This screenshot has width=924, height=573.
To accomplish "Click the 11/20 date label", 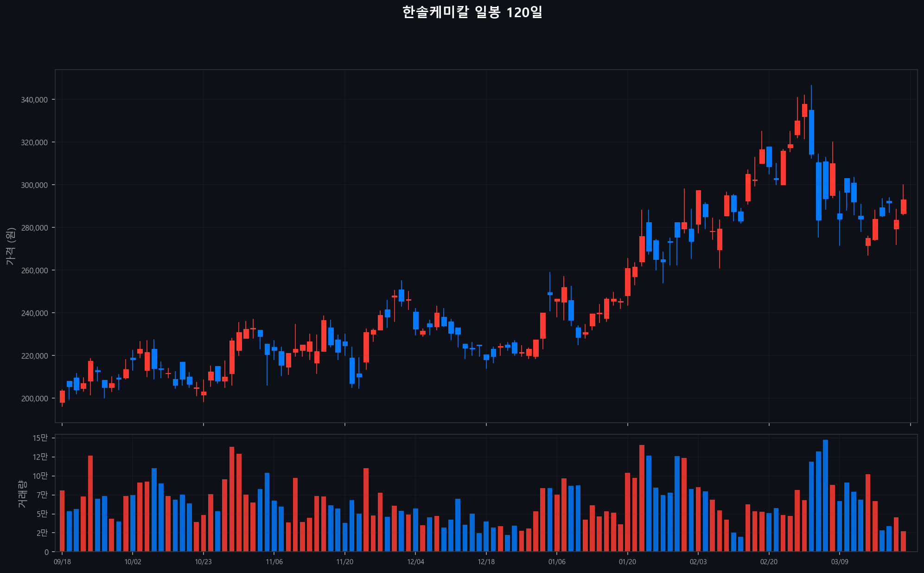I will (x=344, y=562).
